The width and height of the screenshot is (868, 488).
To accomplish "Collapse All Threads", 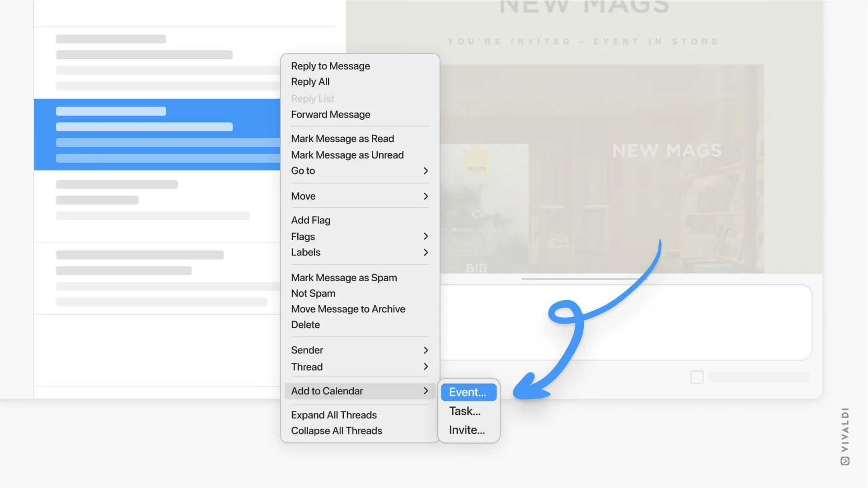I will [336, 431].
